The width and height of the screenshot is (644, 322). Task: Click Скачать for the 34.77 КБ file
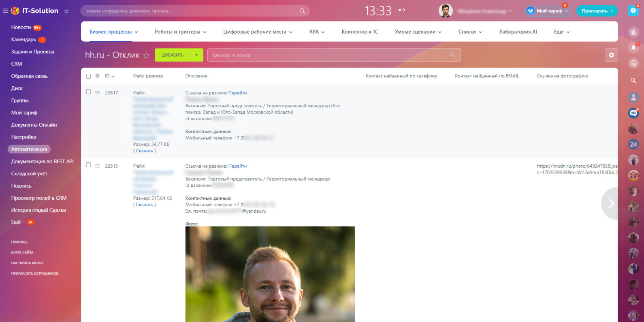click(x=145, y=151)
